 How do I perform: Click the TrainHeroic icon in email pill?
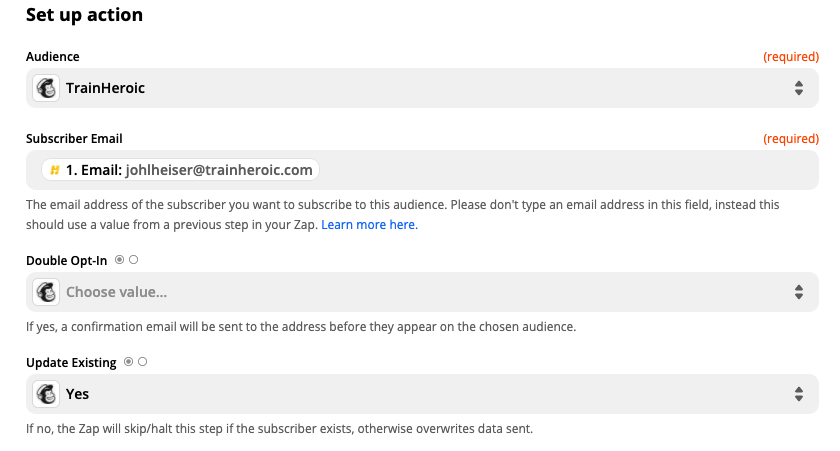point(55,170)
